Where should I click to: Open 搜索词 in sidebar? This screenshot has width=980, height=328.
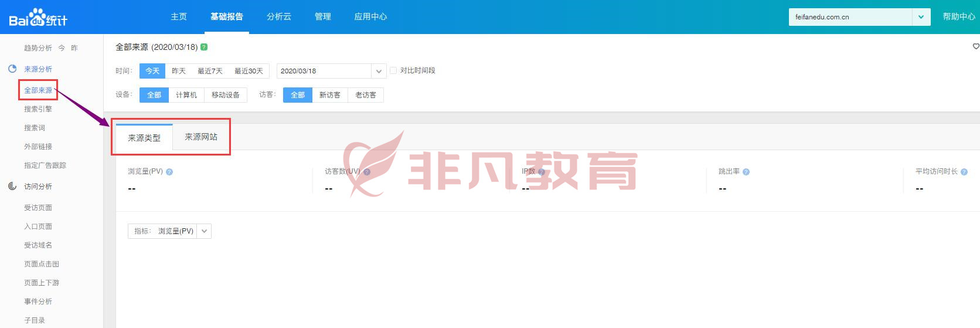point(35,128)
